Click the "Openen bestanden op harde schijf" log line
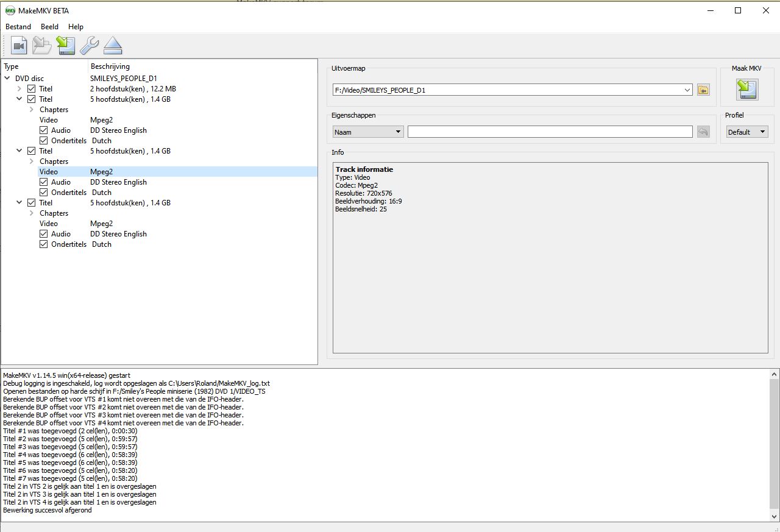 [134, 391]
